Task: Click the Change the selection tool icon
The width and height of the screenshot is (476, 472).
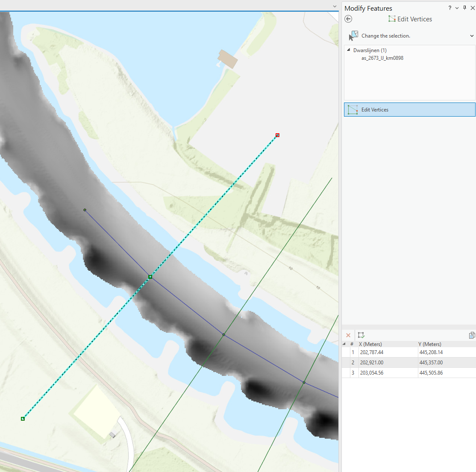Action: pos(353,35)
